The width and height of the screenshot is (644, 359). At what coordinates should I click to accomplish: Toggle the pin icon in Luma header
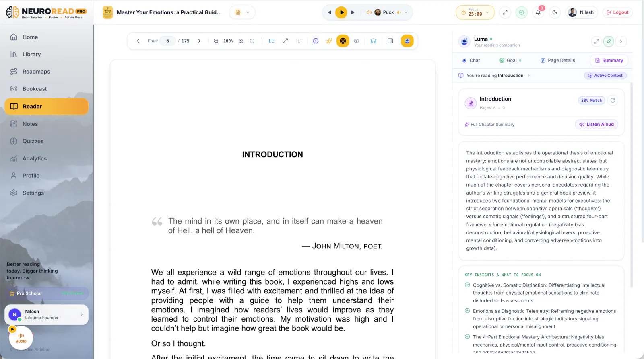609,41
